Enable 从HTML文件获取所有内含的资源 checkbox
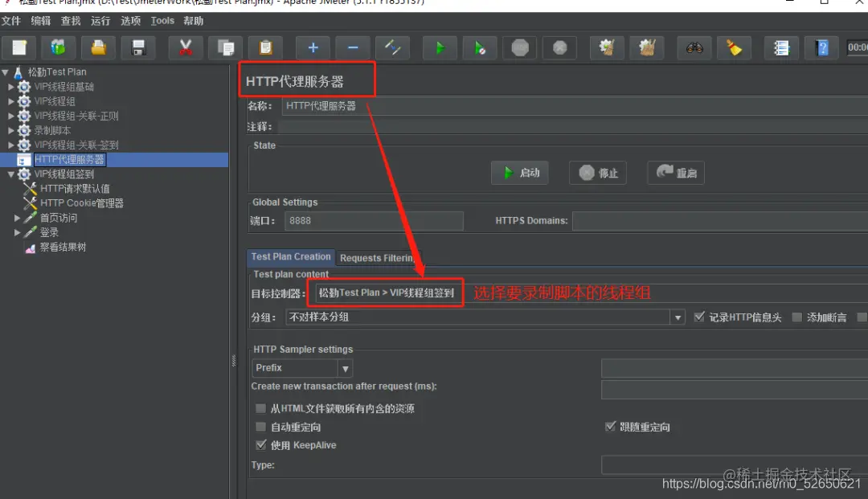 [260, 408]
